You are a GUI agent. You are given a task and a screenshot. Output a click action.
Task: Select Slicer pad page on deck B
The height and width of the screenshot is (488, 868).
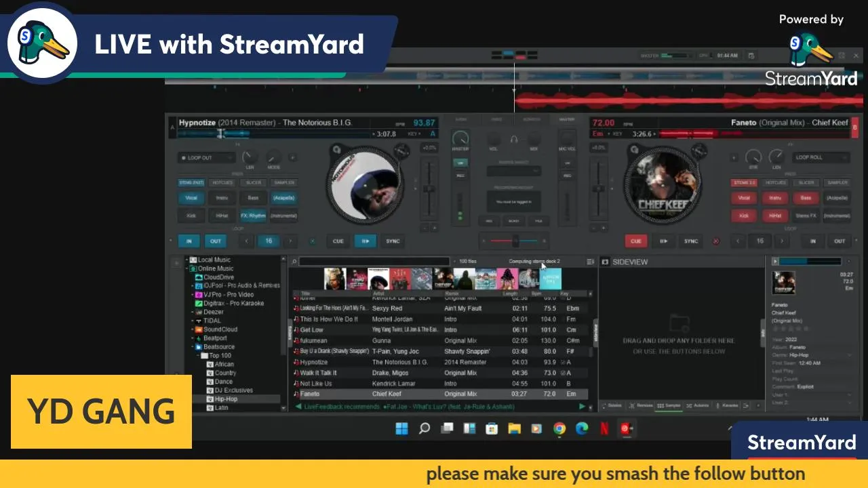pyautogui.click(x=806, y=182)
